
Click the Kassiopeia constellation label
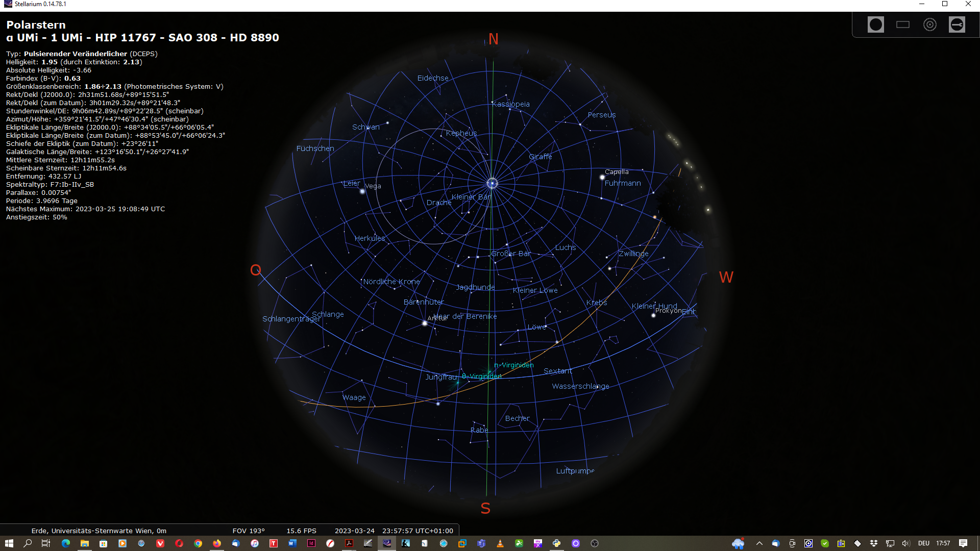click(x=511, y=104)
